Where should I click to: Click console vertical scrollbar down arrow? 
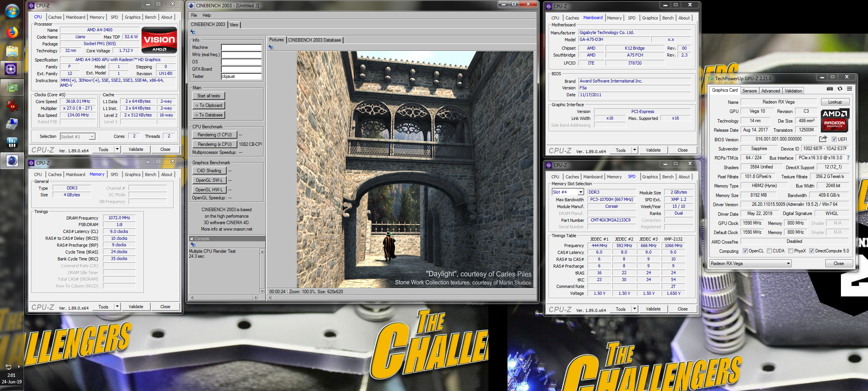click(262, 291)
